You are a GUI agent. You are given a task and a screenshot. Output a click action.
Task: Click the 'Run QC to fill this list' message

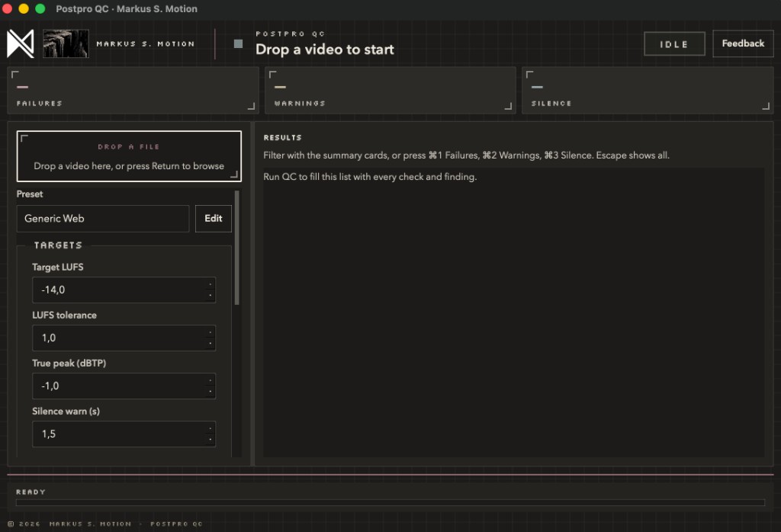pos(370,177)
